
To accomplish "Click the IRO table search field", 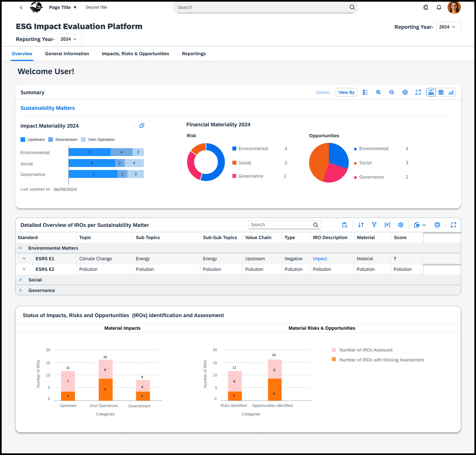I will 284,225.
